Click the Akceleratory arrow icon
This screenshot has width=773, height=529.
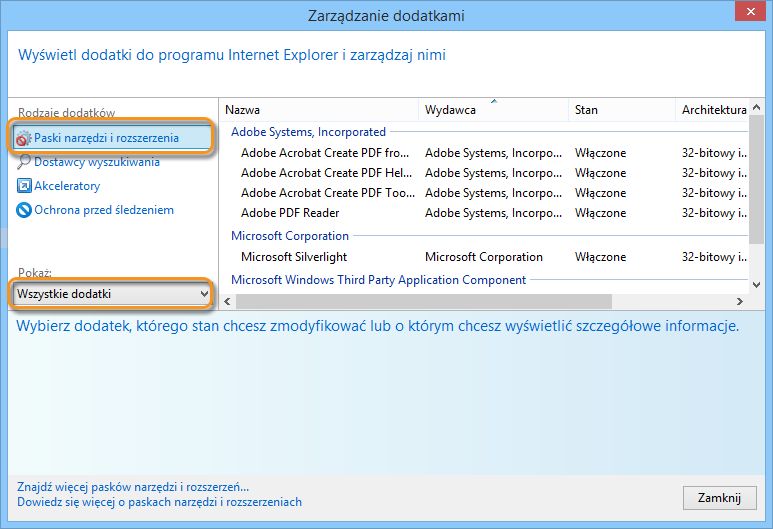(24, 186)
